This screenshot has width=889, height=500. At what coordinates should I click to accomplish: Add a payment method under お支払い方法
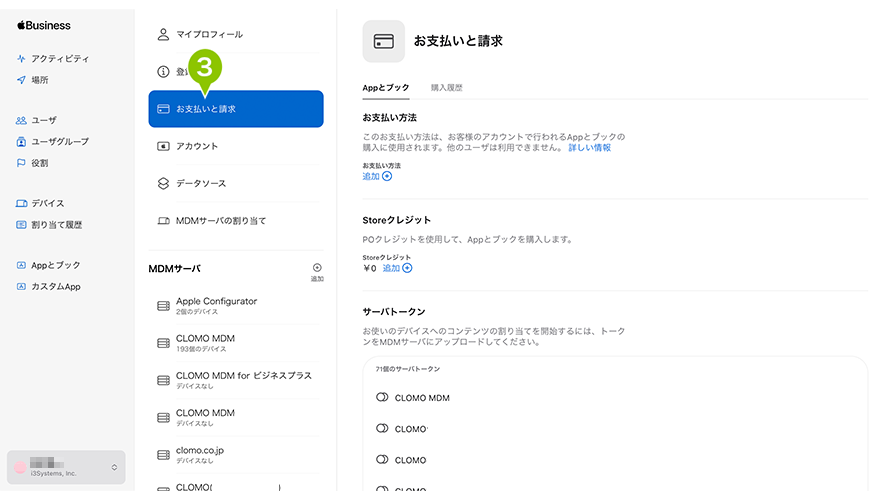377,176
